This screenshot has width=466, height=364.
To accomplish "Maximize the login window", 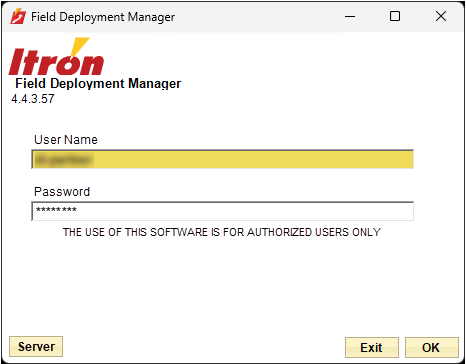I will tap(395, 16).
